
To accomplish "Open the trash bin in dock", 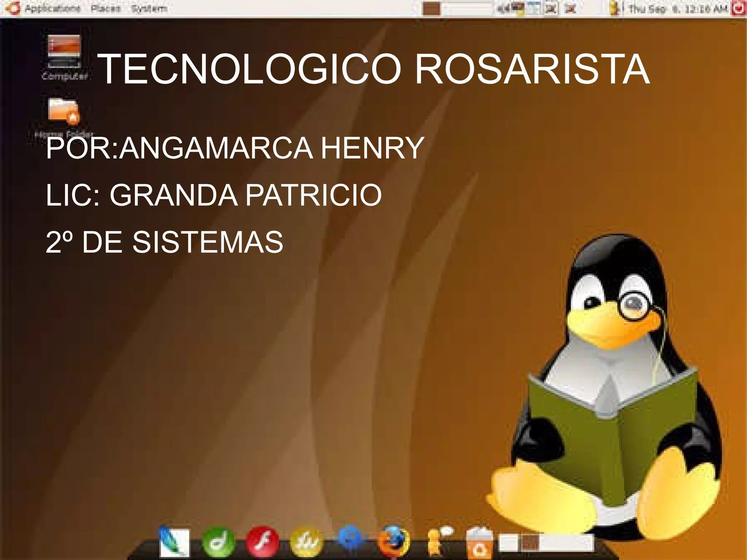I will click(x=480, y=542).
